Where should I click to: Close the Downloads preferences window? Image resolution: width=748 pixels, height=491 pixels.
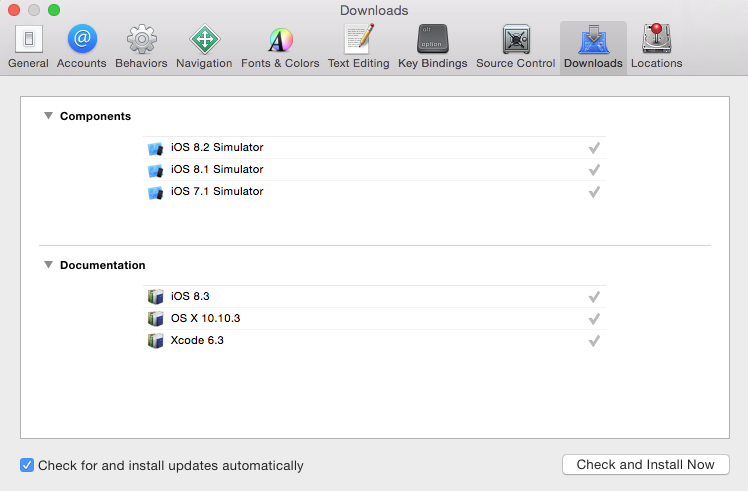(14, 10)
